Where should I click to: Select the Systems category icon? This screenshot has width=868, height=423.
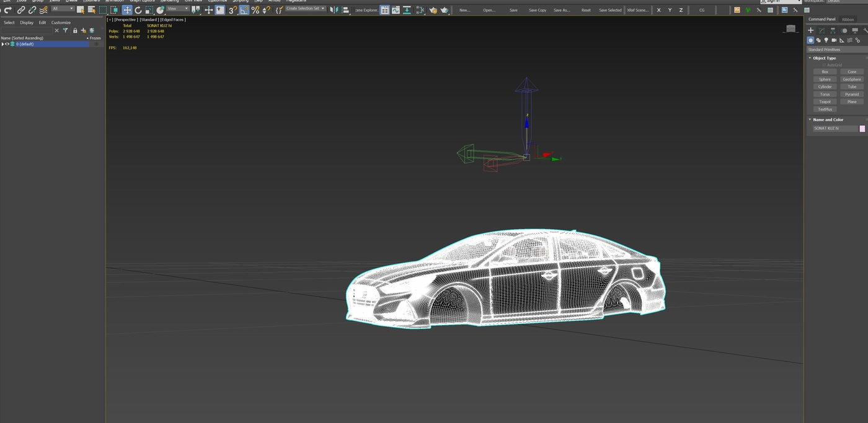857,40
